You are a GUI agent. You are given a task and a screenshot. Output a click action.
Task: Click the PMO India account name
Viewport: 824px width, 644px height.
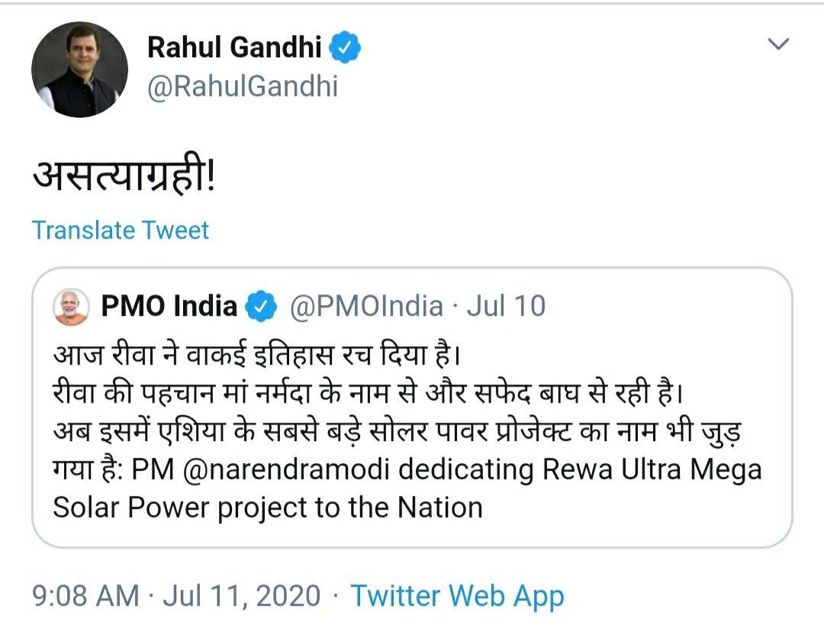pyautogui.click(x=169, y=307)
